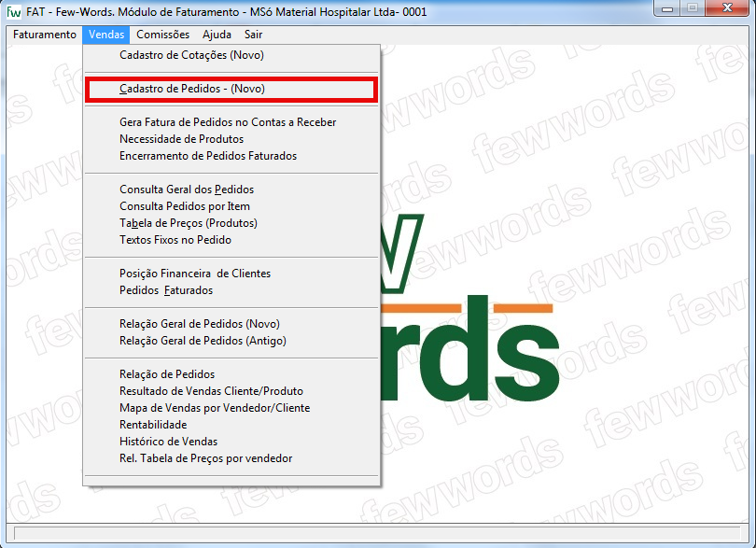The image size is (756, 548).
Task: Open the Comissões menu
Action: (x=162, y=35)
